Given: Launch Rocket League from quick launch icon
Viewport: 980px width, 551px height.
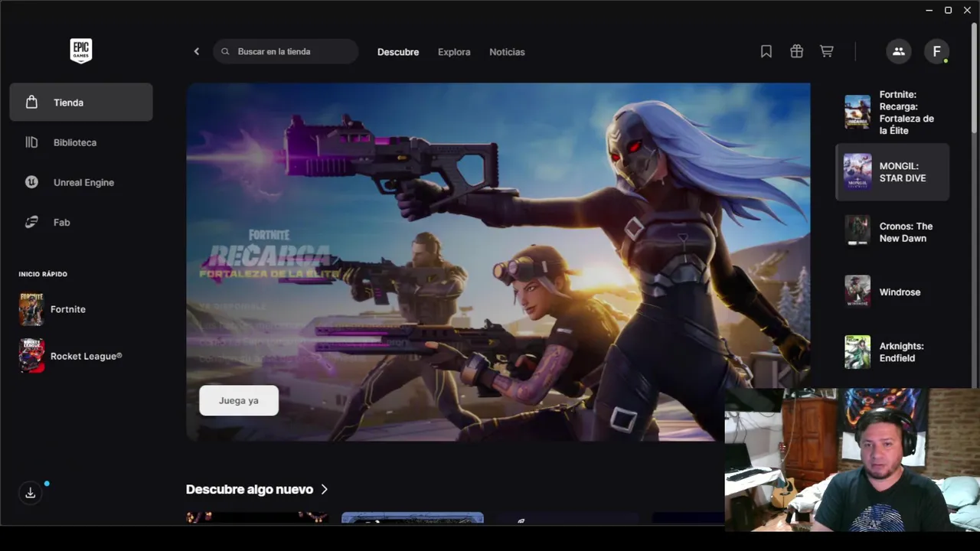Looking at the screenshot, I should click(31, 356).
